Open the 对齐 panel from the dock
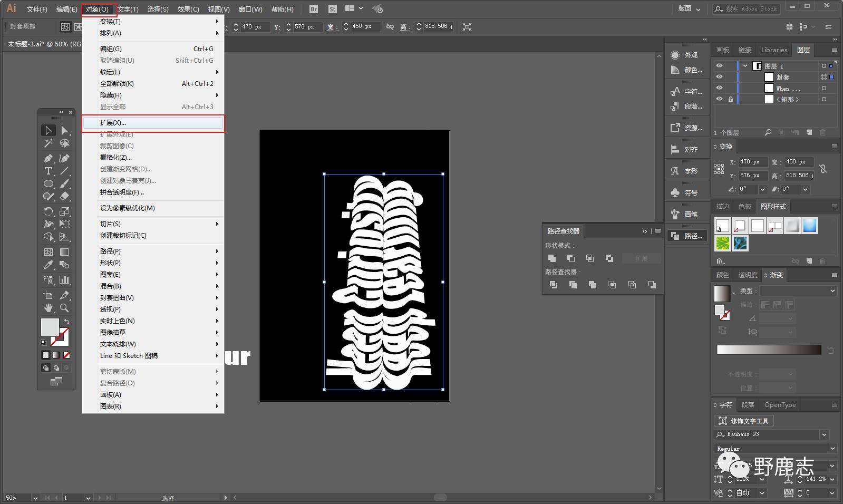The image size is (843, 504). click(x=686, y=149)
